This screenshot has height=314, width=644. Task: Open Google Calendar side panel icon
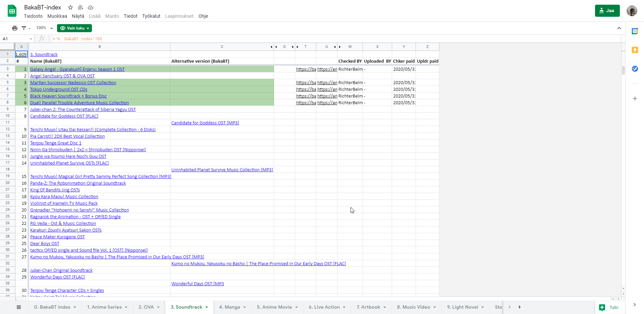635,31
